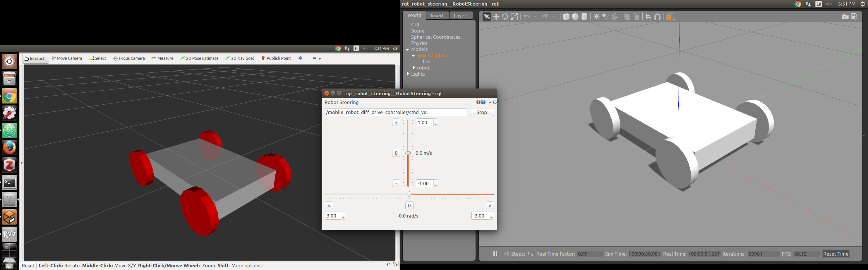Click the Gazebo redo arrow
The image size is (868, 270).
545,16
